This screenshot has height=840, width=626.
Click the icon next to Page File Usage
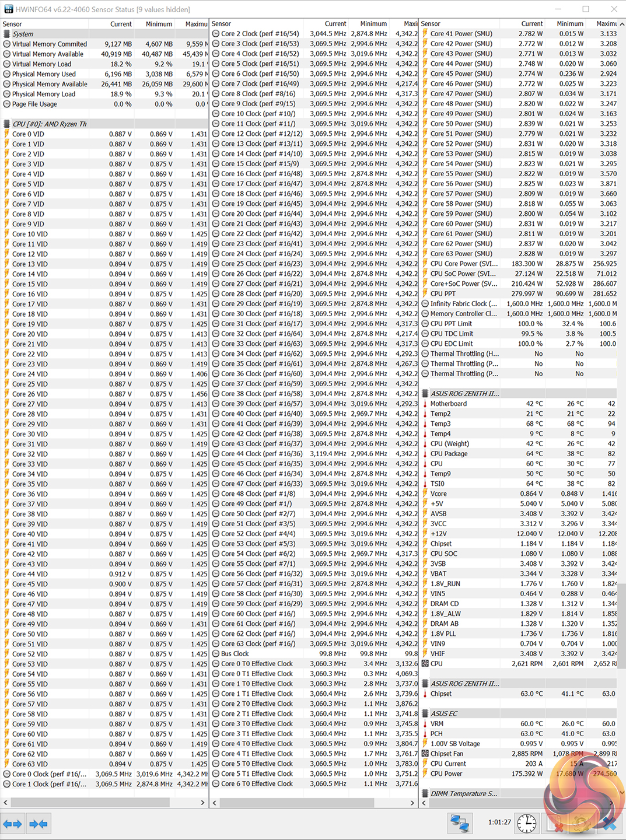point(7,104)
